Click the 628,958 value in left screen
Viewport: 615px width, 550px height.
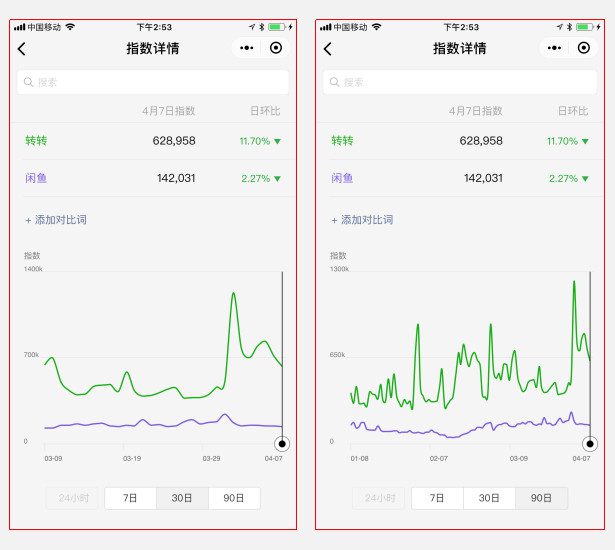174,141
